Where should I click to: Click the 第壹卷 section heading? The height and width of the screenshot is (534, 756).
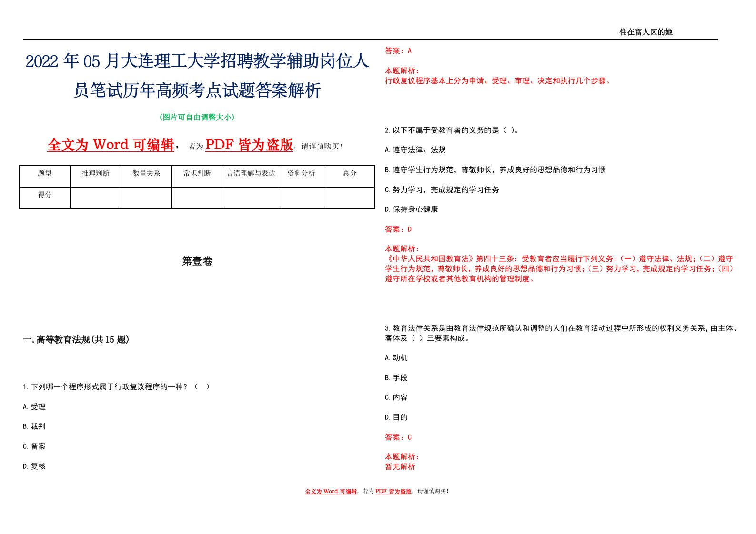click(x=197, y=261)
